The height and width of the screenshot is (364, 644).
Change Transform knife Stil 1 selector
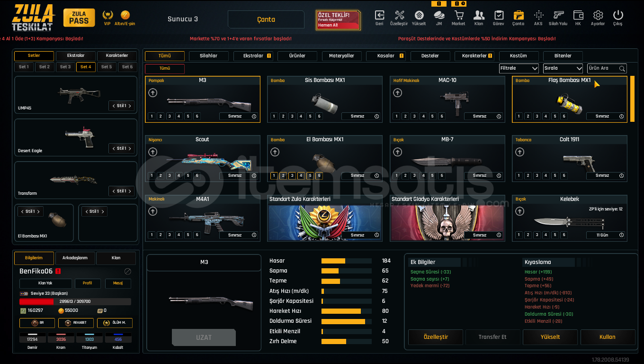click(122, 191)
